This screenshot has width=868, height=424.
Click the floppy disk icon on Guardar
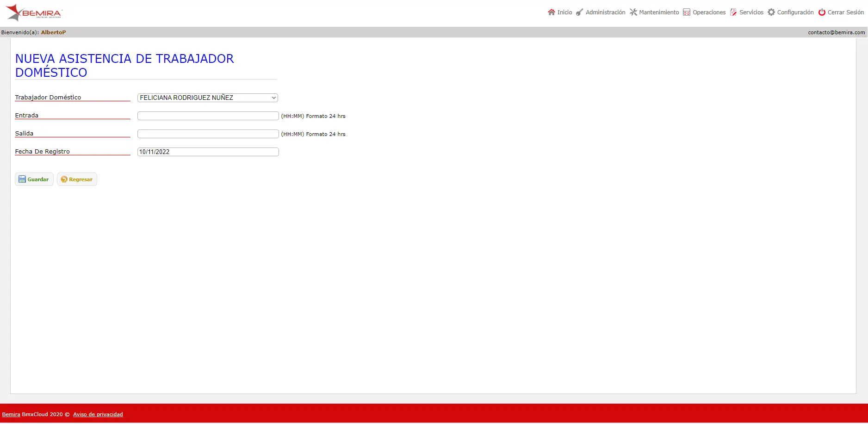pos(22,179)
